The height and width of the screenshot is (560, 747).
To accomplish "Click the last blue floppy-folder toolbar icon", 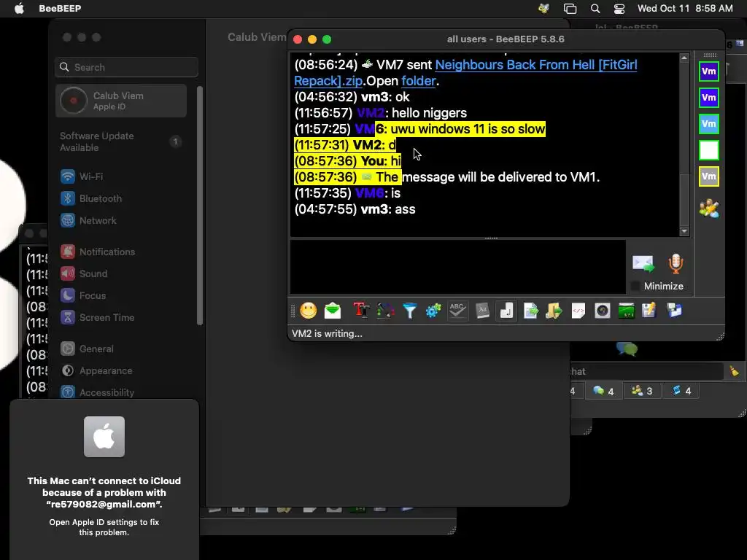I will click(674, 311).
